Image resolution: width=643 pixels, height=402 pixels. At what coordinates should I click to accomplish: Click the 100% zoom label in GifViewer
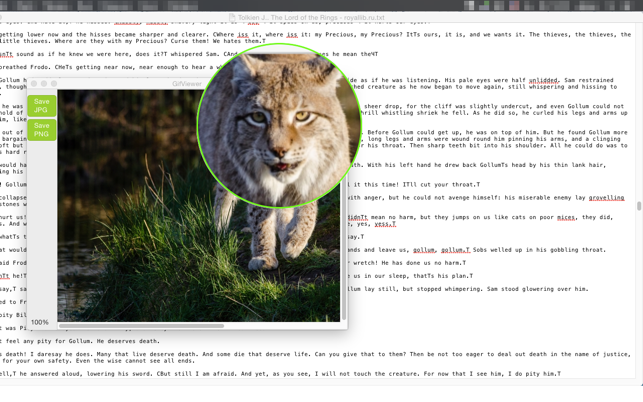click(x=40, y=322)
